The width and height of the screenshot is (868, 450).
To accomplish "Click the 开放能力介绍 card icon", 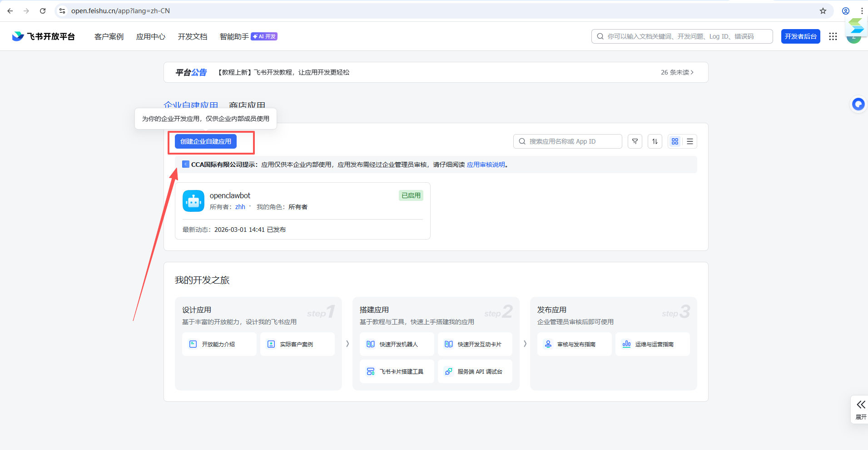I will click(x=193, y=344).
